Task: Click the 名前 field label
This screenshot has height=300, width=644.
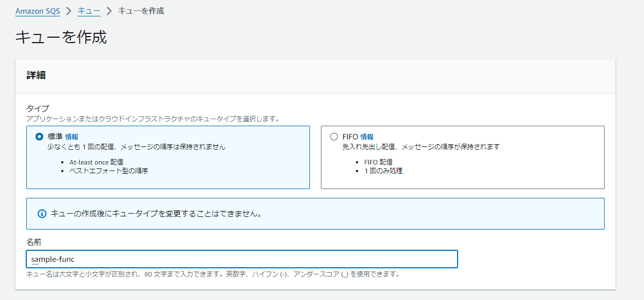Action: click(34, 243)
